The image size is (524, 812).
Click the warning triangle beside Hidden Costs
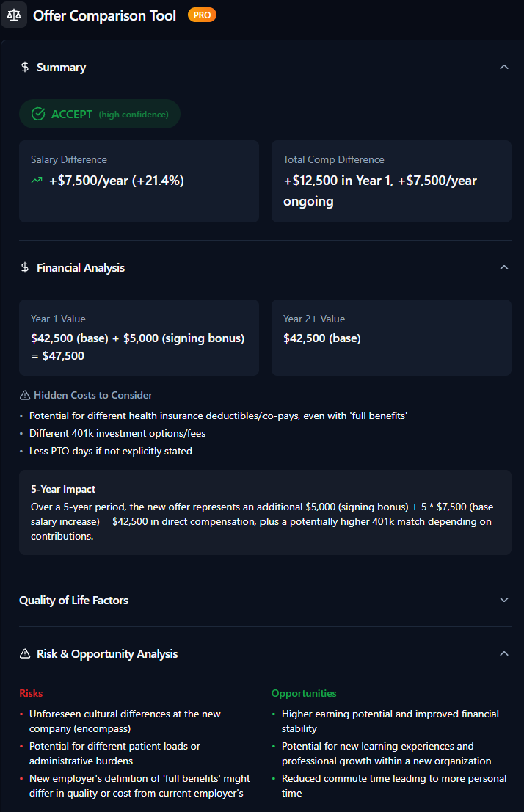pos(24,395)
